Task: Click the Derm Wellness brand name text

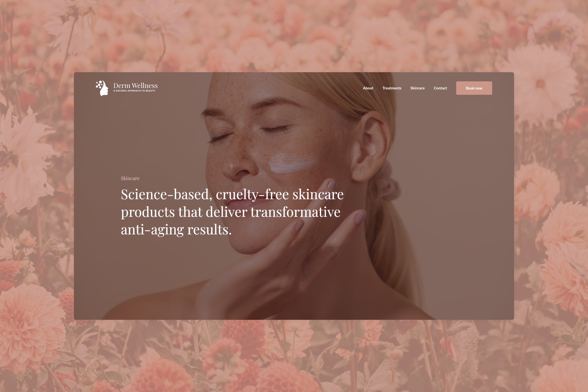Action: click(x=135, y=85)
